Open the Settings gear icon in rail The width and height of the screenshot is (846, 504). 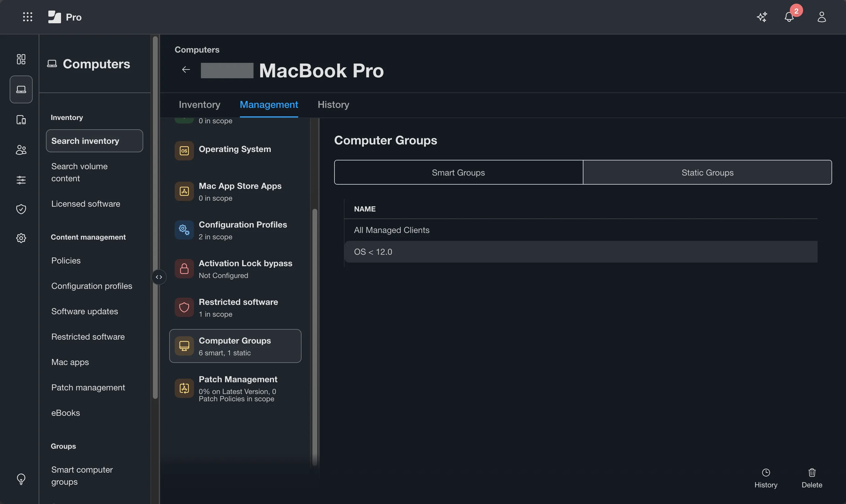21,238
